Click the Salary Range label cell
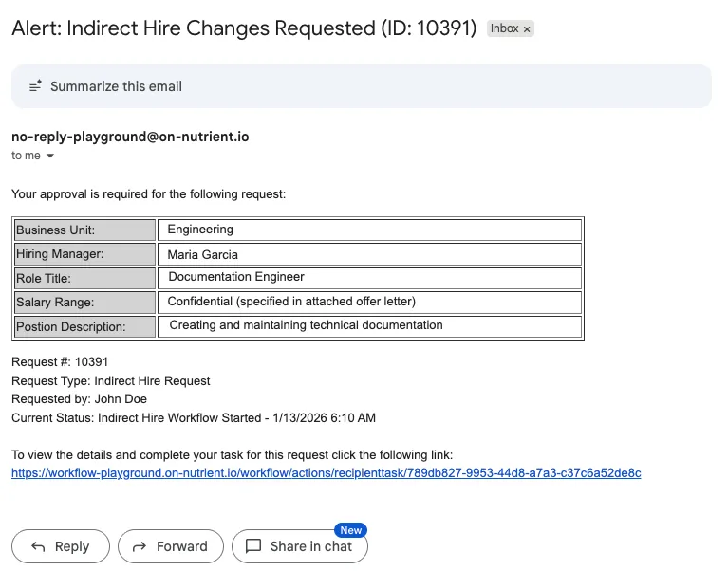 click(x=85, y=302)
